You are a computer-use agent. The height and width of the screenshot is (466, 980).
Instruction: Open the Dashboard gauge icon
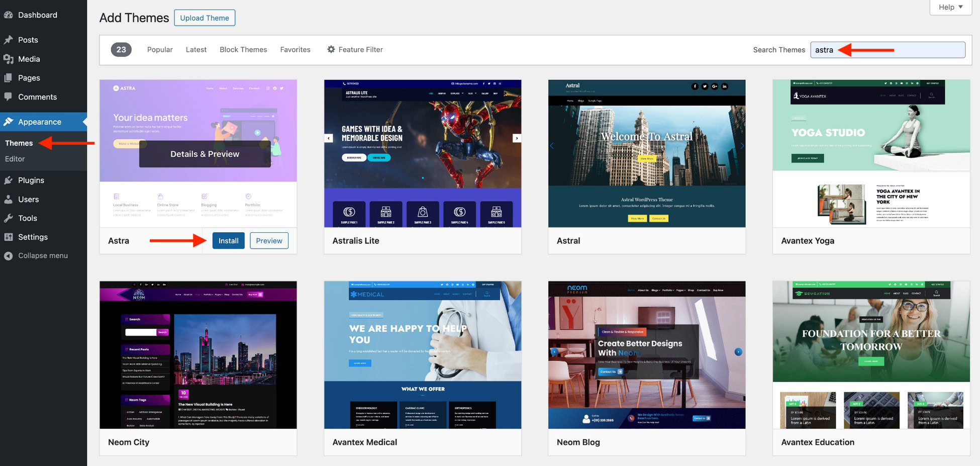pyautogui.click(x=8, y=15)
